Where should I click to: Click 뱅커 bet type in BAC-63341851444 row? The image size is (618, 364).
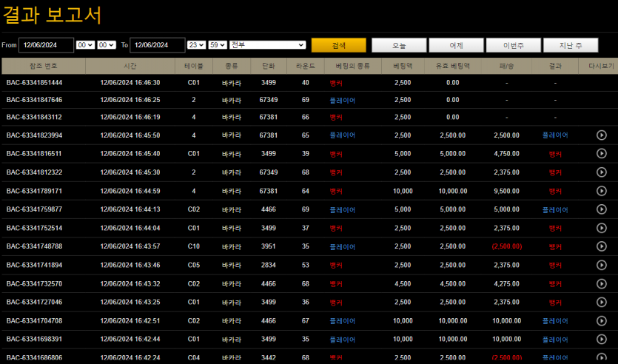tap(336, 83)
